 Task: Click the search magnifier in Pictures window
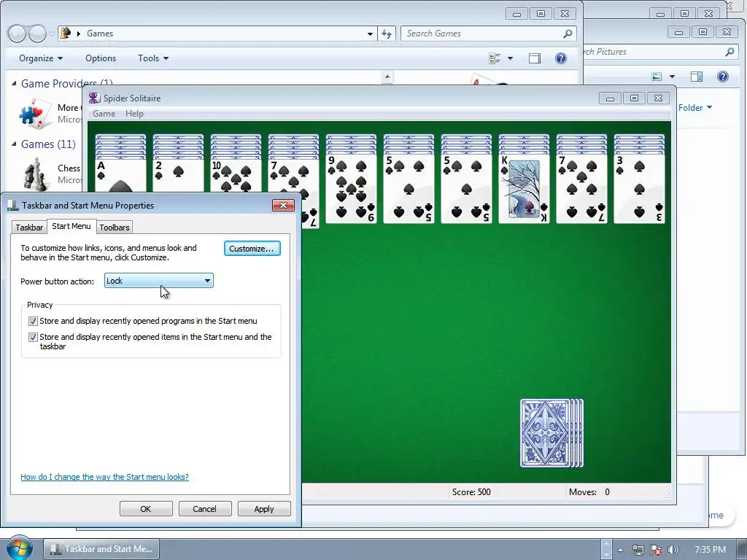click(729, 52)
